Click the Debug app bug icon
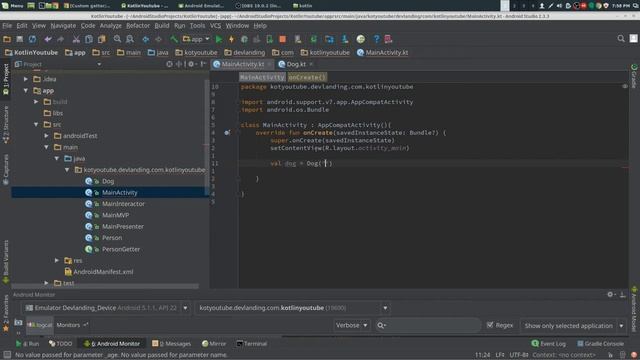 click(244, 39)
